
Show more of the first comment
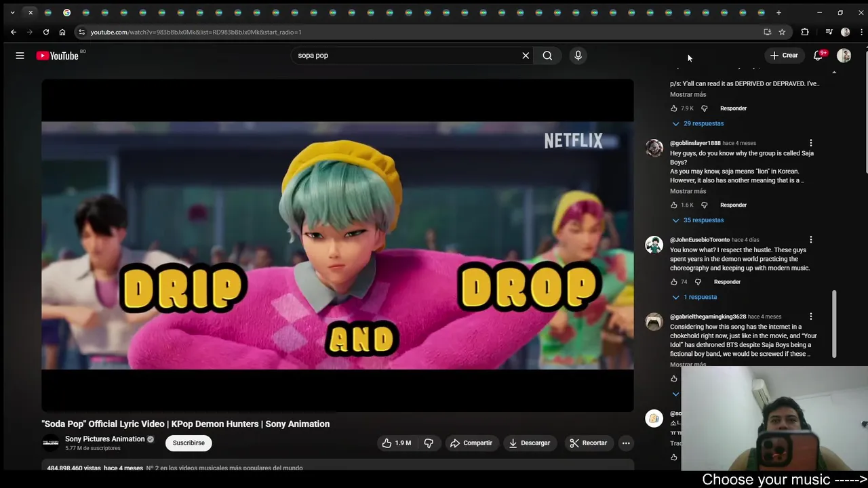pyautogui.click(x=688, y=95)
